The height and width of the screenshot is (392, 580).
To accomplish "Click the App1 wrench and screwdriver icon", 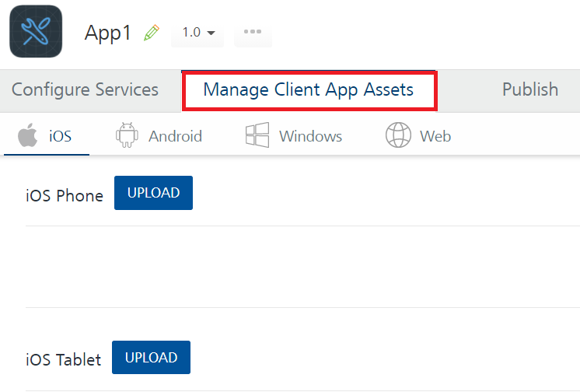I will tap(36, 31).
